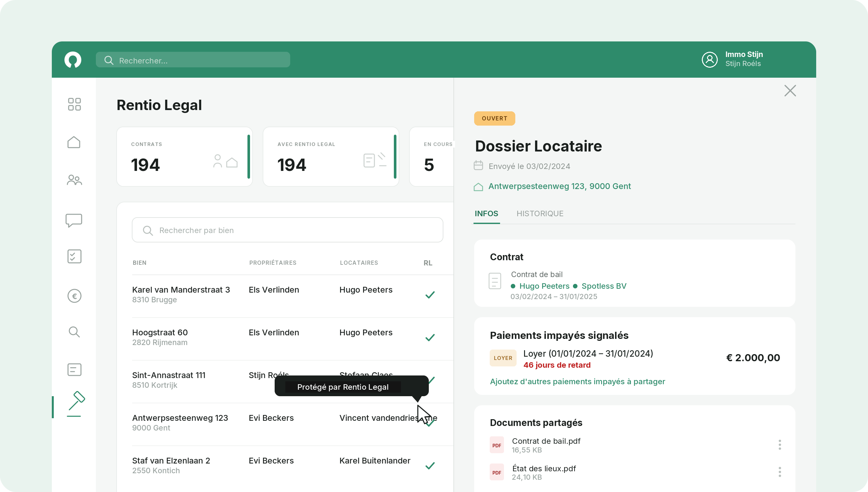Open the contacts people icon in sidebar

[x=74, y=180]
